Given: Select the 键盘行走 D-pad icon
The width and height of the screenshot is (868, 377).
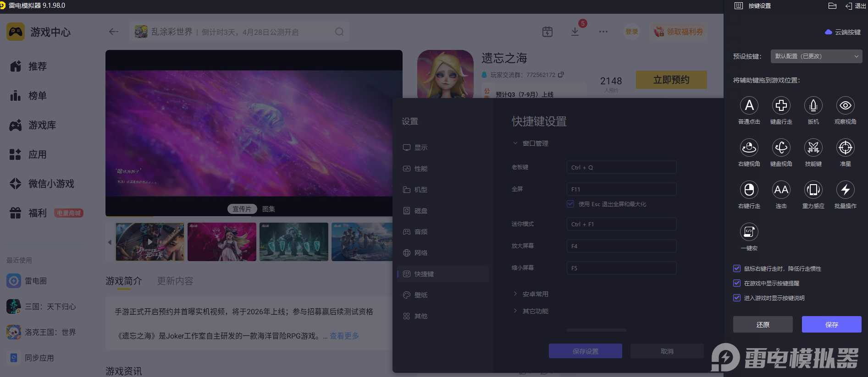Looking at the screenshot, I should [781, 106].
